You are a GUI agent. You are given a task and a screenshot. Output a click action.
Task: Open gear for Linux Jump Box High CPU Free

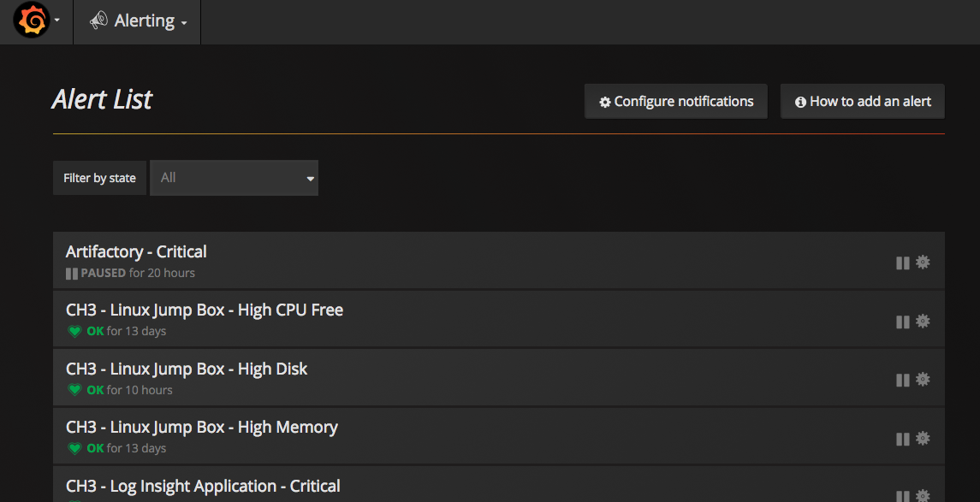(x=923, y=322)
